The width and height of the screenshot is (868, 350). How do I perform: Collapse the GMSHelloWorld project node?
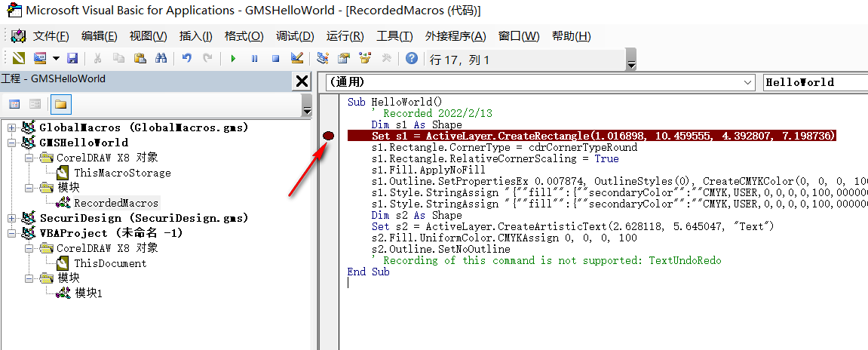(x=11, y=143)
